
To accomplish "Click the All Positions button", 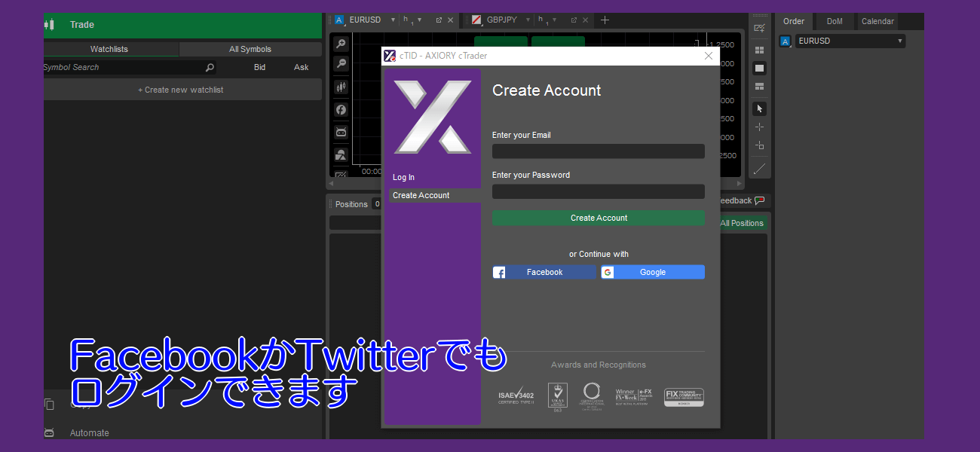I will (x=742, y=224).
